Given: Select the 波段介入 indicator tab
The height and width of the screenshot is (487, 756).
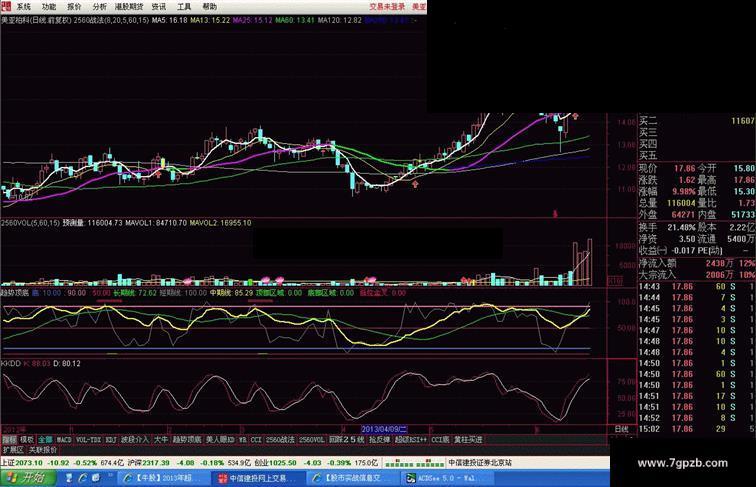Looking at the screenshot, I should tap(135, 440).
